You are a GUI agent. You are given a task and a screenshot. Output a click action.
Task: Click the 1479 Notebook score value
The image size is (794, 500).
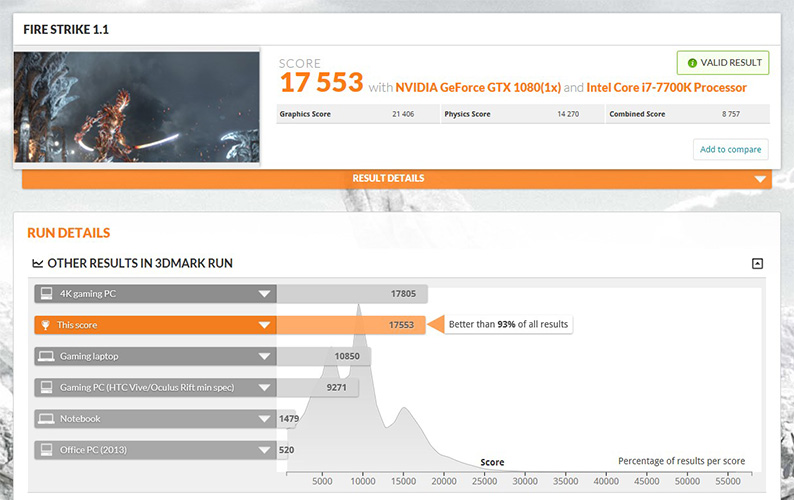pyautogui.click(x=289, y=419)
